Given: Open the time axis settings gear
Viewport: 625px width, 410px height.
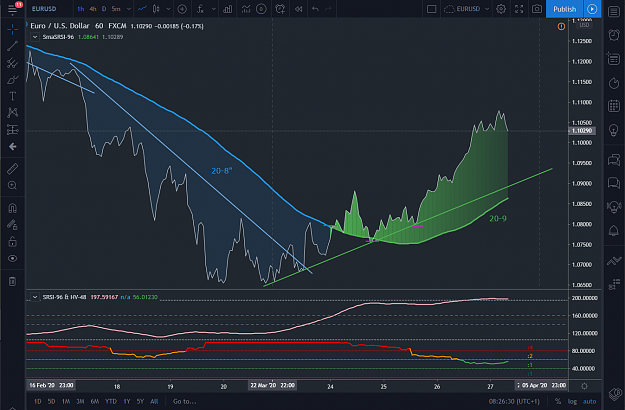Looking at the screenshot, I should pos(584,386).
